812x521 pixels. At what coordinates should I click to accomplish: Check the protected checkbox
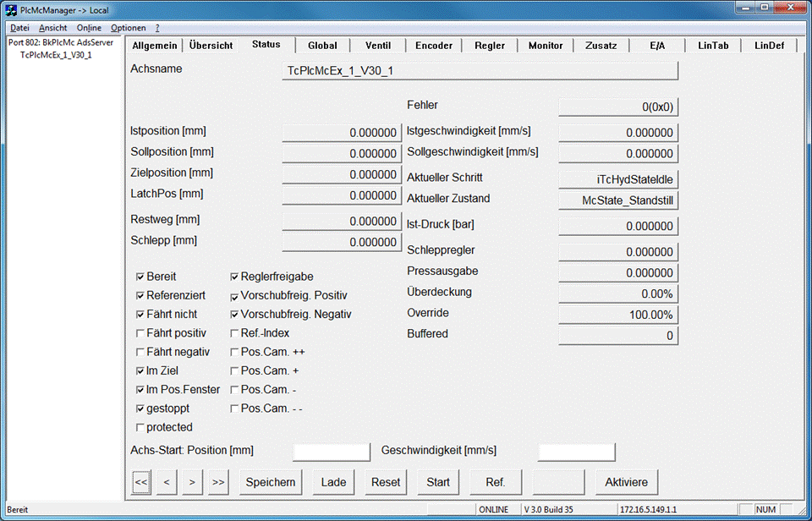tap(140, 427)
